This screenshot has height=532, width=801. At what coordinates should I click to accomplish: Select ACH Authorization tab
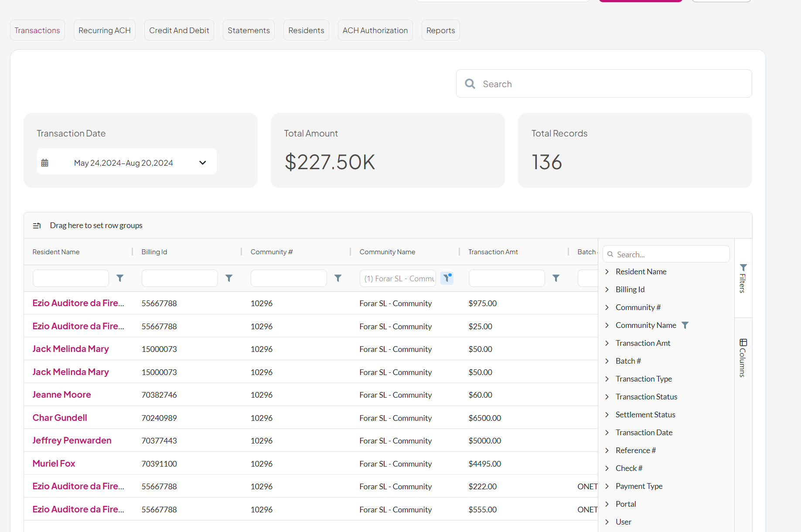click(x=375, y=31)
